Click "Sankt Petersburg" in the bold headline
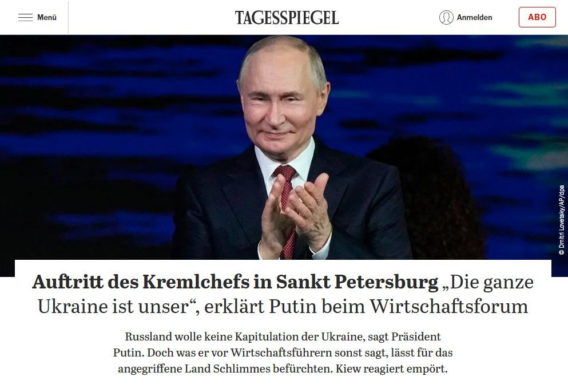Image resolution: width=568 pixels, height=392 pixels. pos(357,282)
